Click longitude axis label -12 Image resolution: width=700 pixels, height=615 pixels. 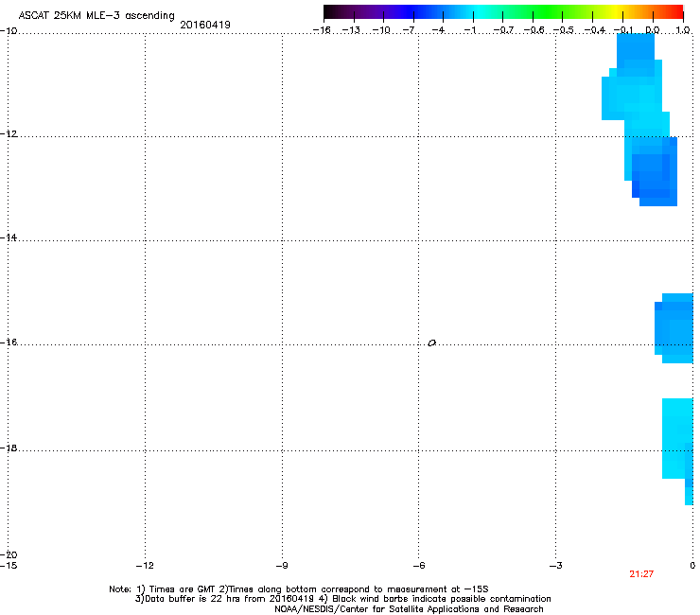tap(145, 566)
